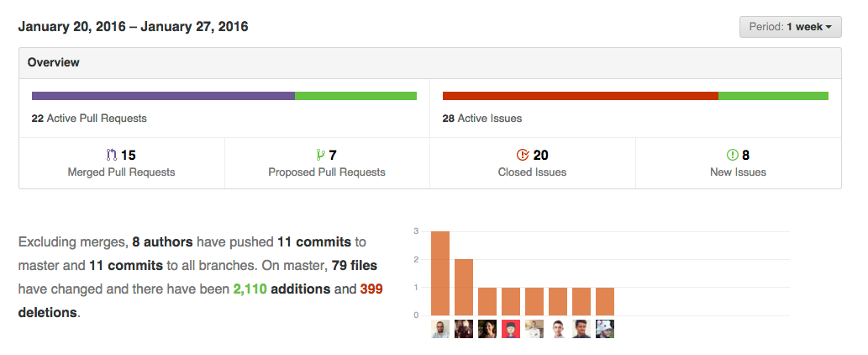Screen dimensions: 868x355
Task: Click the purple merged pull requests bar
Action: pos(163,96)
